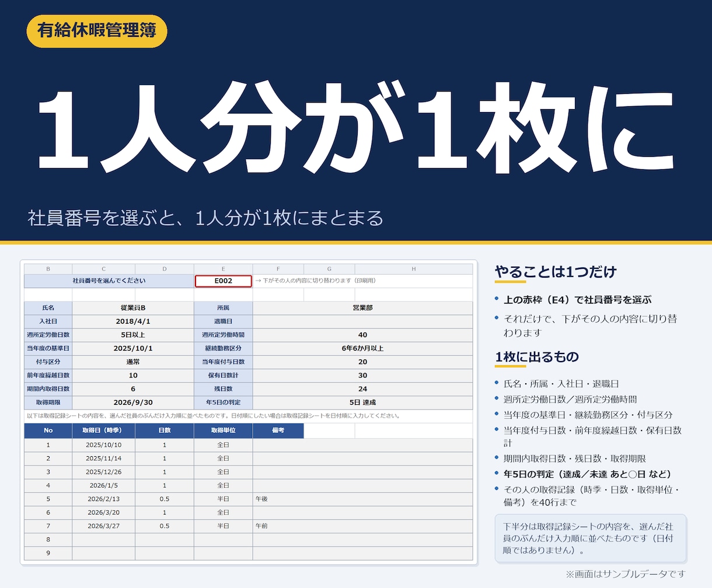Click the 備考 table header
Screen dimensions: 712x588
pos(278,430)
